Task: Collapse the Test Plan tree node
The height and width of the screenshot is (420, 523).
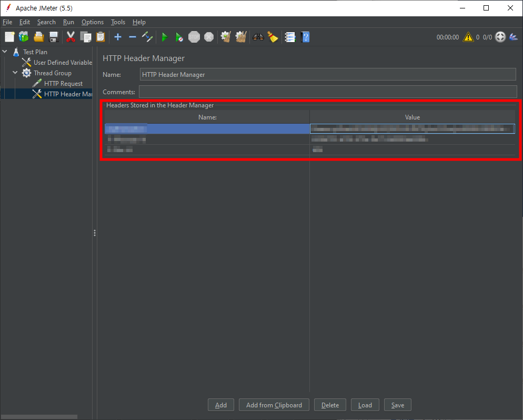Action: 5,52
